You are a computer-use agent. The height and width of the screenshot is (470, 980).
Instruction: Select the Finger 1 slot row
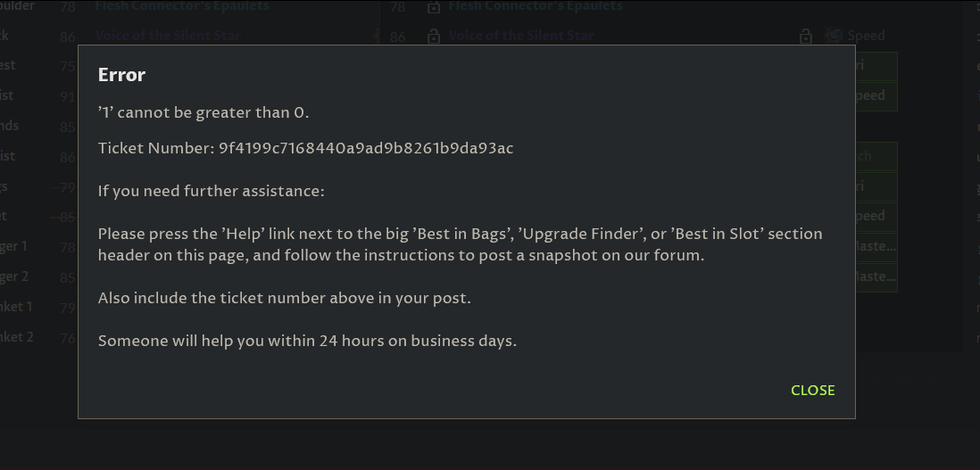pyautogui.click(x=14, y=246)
